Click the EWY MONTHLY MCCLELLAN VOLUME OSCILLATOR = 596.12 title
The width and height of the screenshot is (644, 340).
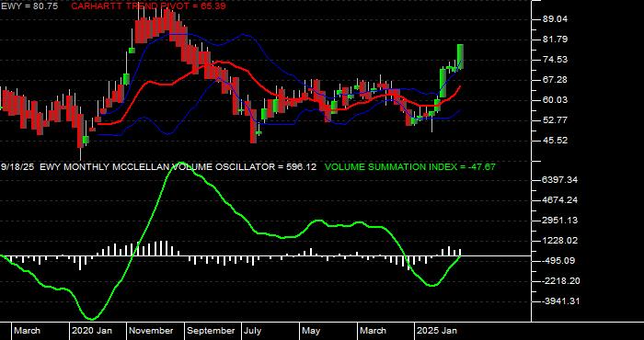tap(178, 167)
